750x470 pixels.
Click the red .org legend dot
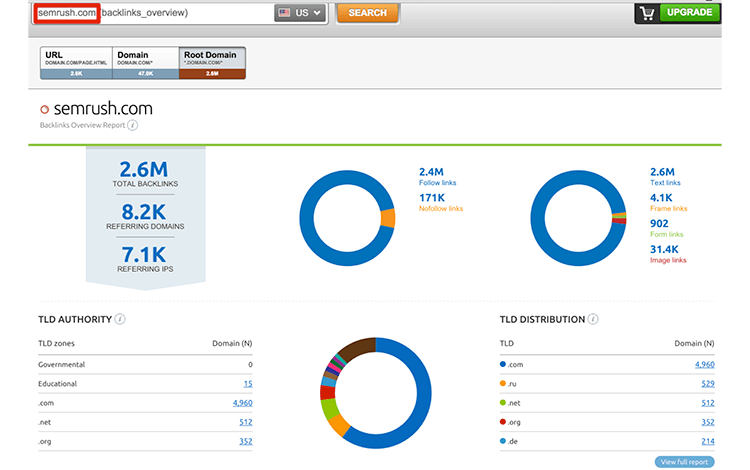tap(503, 422)
